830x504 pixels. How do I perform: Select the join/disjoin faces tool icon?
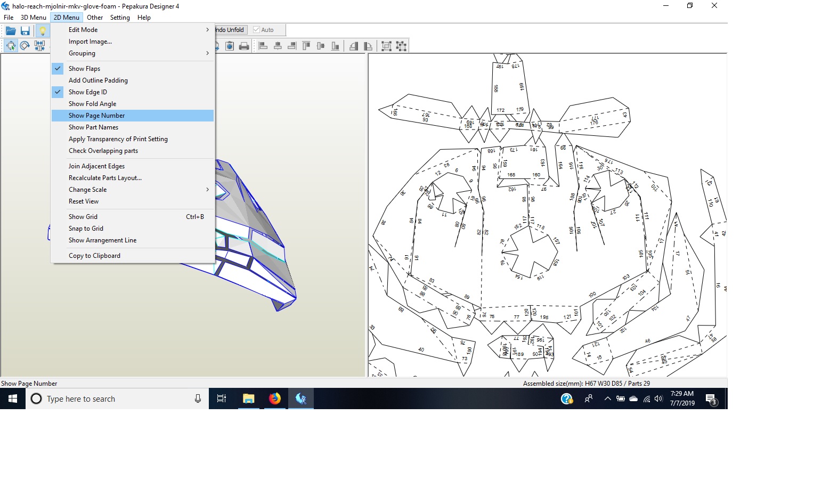point(39,46)
